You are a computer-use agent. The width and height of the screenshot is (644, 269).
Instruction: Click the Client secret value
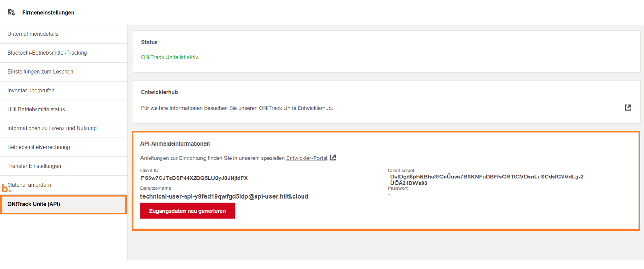487,180
